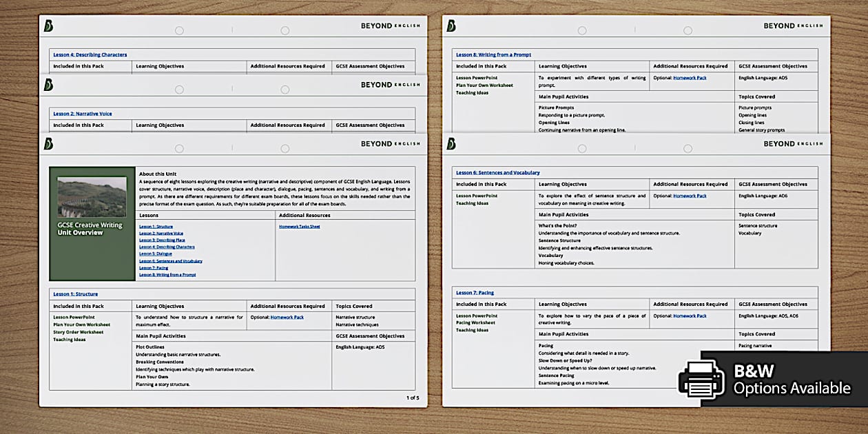868x434 pixels.
Task: Click the Lesson 6: Sentences and Vocabulary table heading
Action: pos(497,173)
